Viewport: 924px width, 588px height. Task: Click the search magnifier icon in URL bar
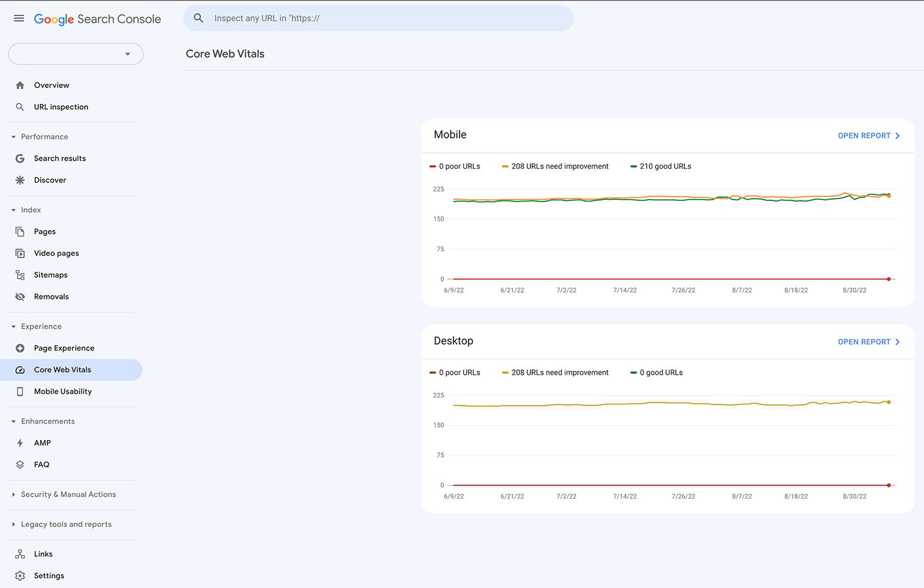pos(198,18)
